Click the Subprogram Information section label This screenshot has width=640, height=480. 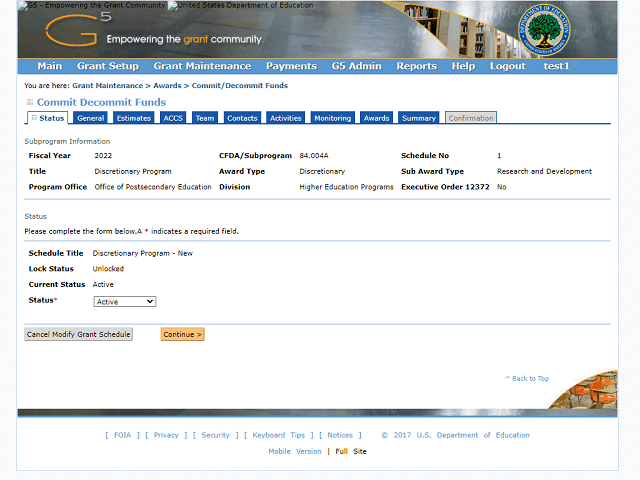(67, 141)
